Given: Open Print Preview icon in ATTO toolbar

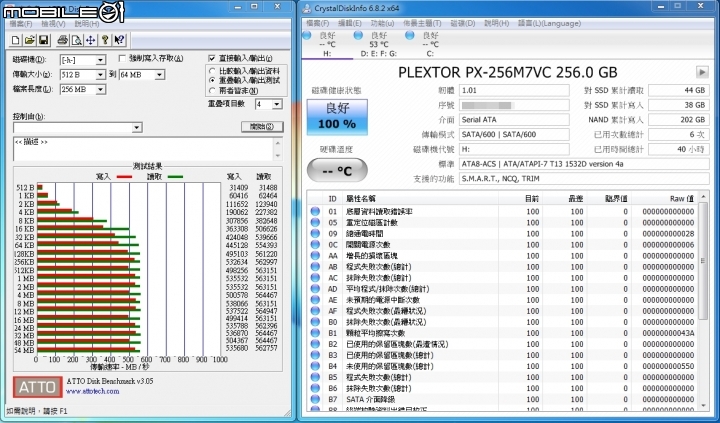Looking at the screenshot, I should tap(77, 40).
